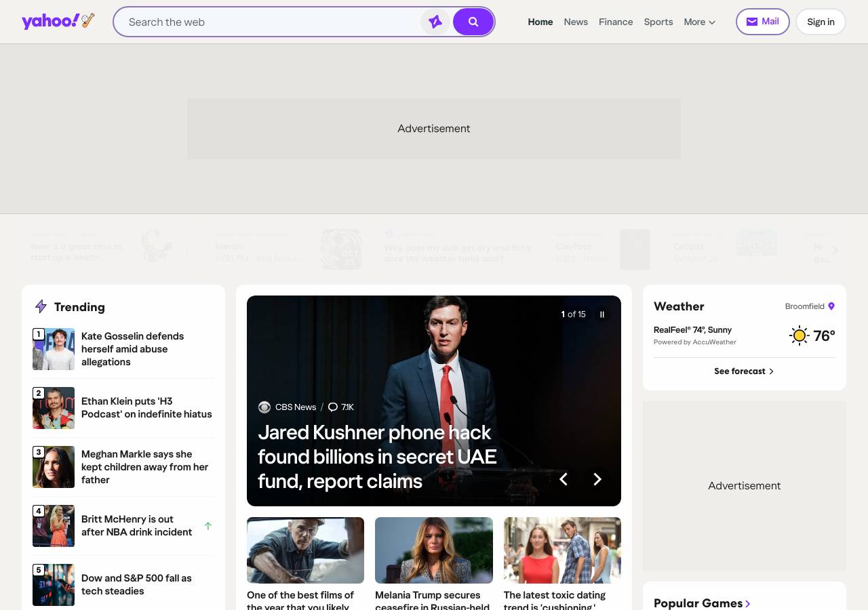Open comments on the Kushner story
Screen dimensions: 868x610
341,407
